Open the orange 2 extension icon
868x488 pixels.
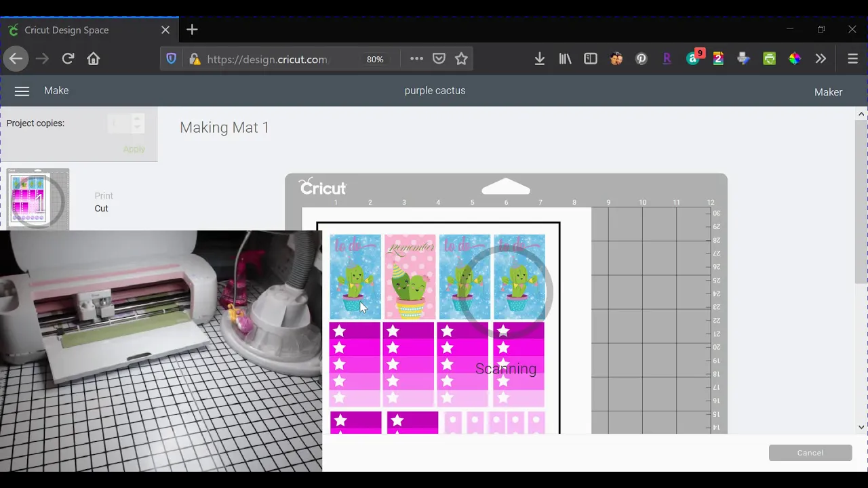point(718,59)
